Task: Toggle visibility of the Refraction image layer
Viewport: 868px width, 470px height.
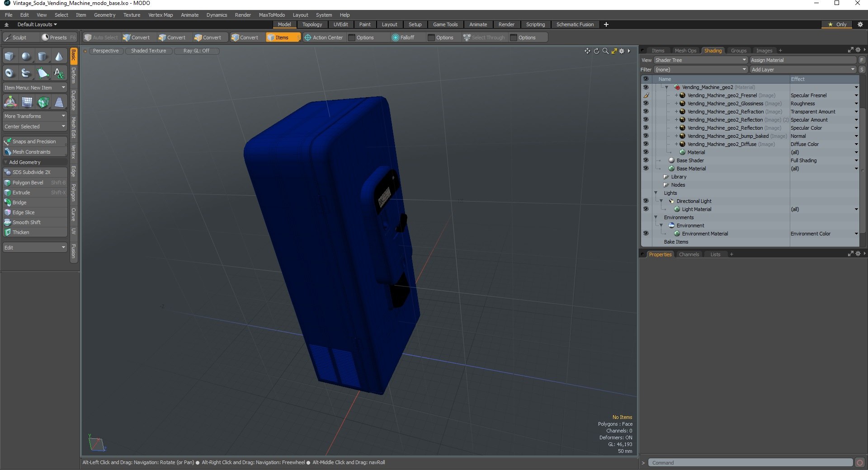Action: click(x=646, y=112)
